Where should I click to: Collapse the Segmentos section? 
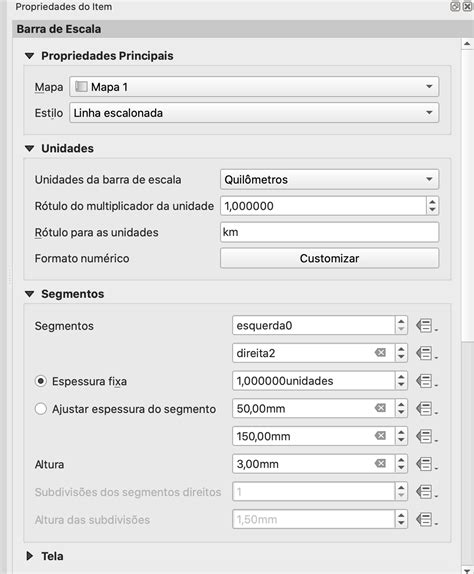[x=30, y=294]
